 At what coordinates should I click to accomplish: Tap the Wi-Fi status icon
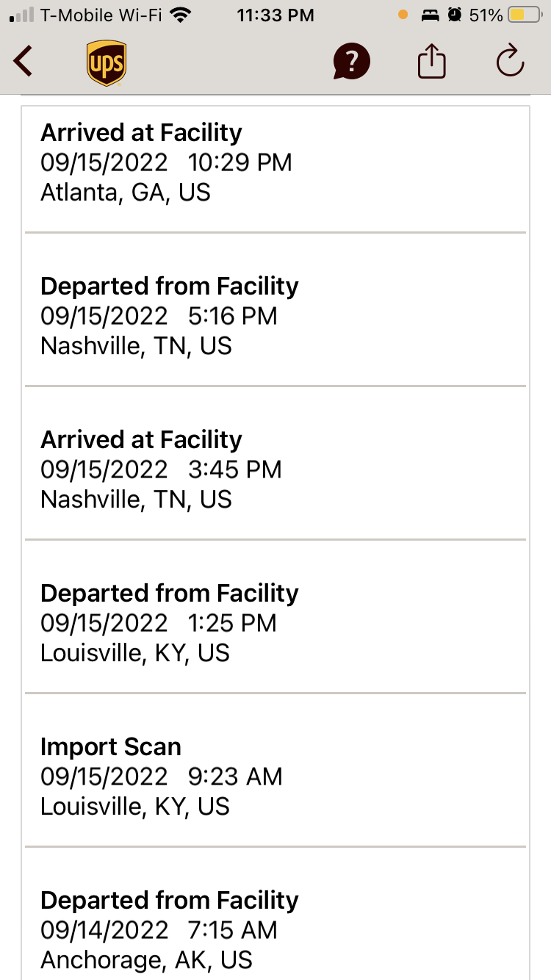pos(179,15)
